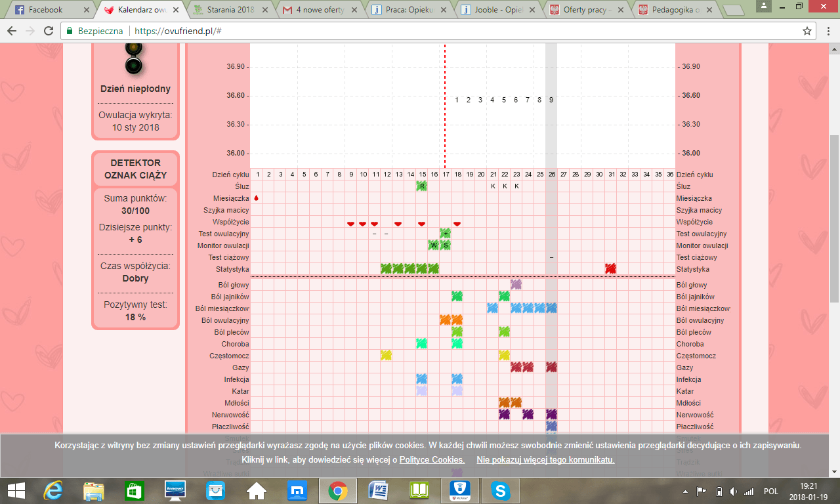Click the menstruation blood drop on day 1
The image size is (840, 504).
tap(257, 198)
